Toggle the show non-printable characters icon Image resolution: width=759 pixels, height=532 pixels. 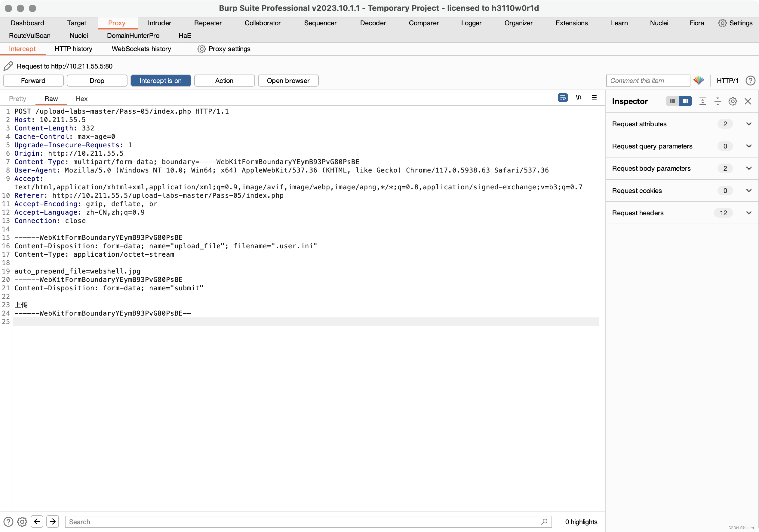point(578,97)
